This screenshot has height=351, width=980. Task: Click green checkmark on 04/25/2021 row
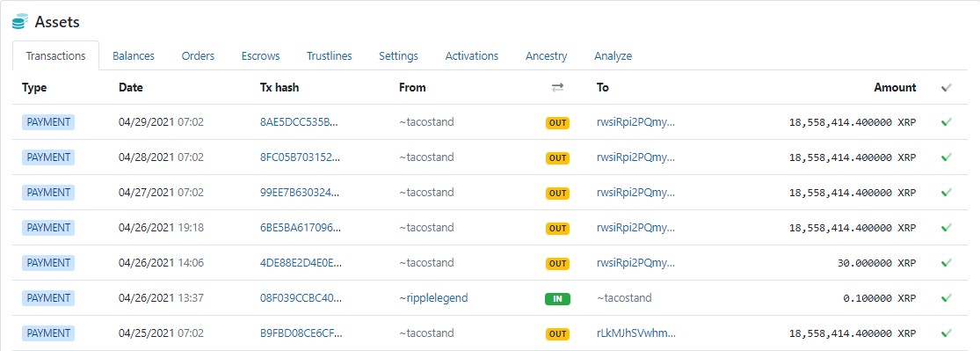tap(947, 333)
